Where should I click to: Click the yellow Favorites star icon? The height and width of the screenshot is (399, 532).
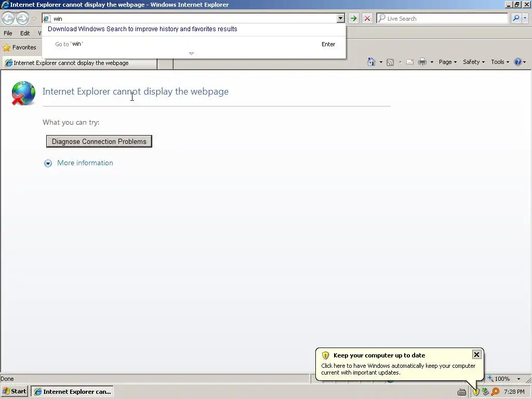[6, 47]
